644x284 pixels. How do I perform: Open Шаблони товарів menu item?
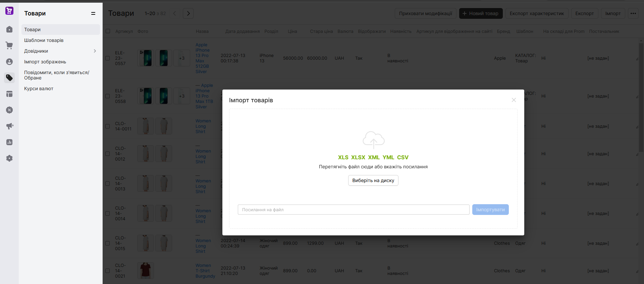(x=61, y=40)
